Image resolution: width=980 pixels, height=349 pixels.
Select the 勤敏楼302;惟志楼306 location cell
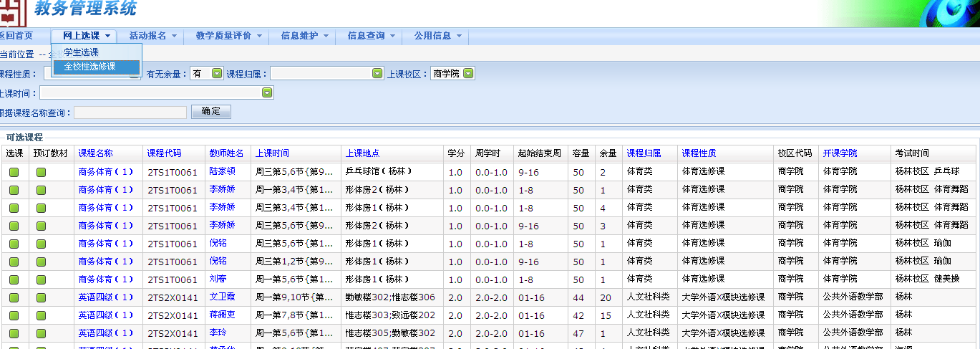coord(392,297)
